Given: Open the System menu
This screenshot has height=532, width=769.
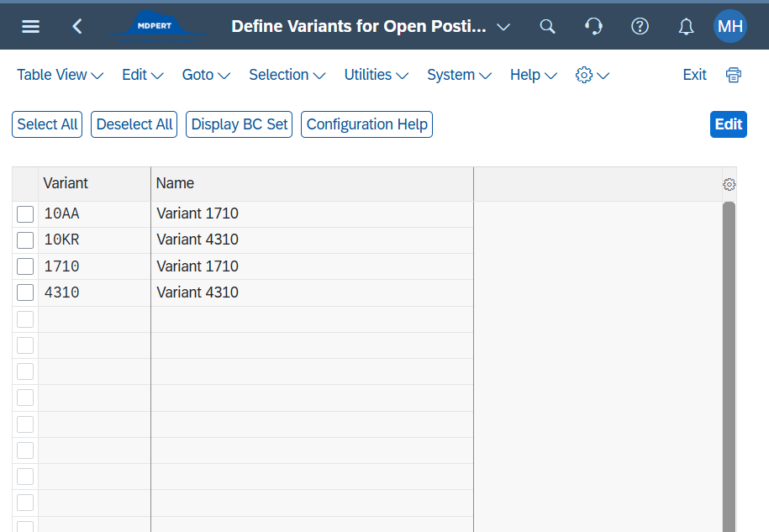Looking at the screenshot, I should [459, 75].
